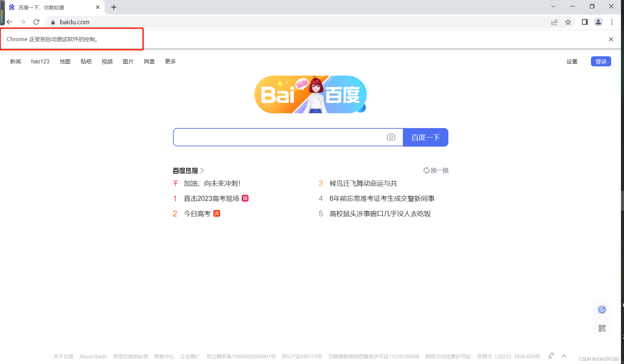The width and height of the screenshot is (624, 364).
Task: Open the Chrome three-dot menu
Action: (612, 22)
